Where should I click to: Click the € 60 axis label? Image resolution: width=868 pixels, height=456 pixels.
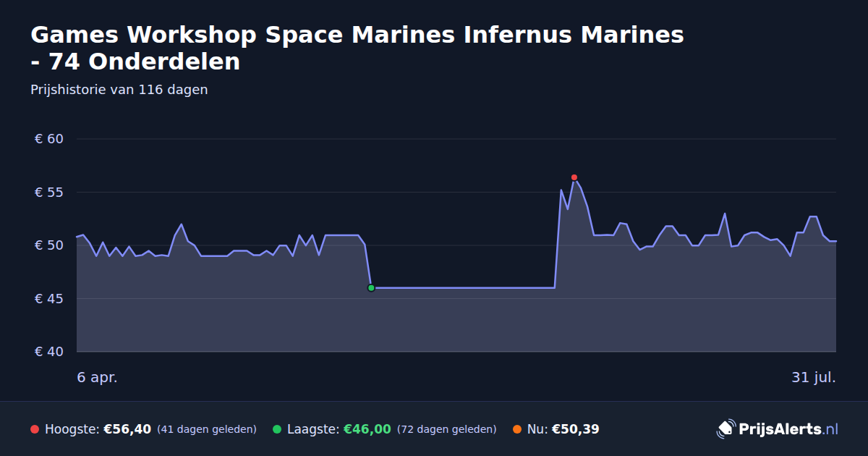click(x=49, y=139)
